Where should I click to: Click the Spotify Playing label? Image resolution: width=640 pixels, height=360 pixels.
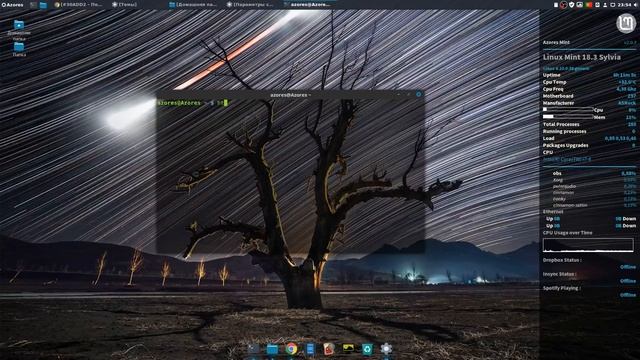(562, 288)
